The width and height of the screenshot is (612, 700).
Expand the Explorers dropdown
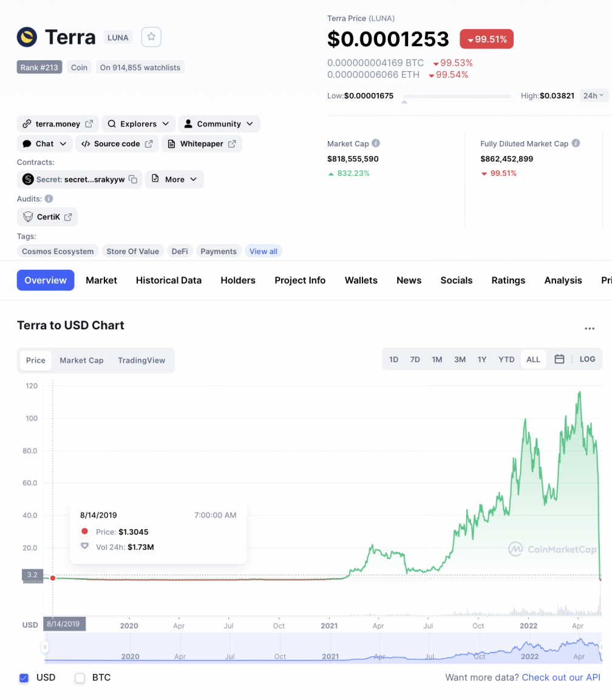[x=138, y=124]
